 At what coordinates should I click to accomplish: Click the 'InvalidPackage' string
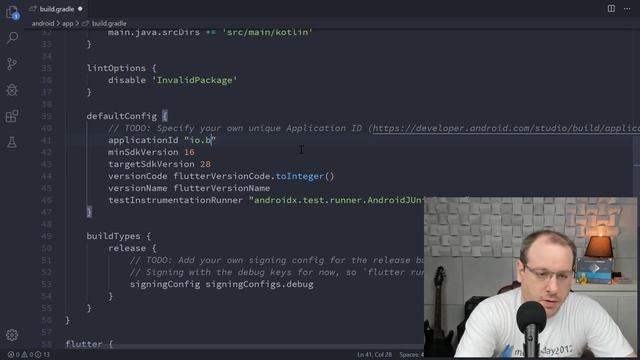(x=195, y=80)
